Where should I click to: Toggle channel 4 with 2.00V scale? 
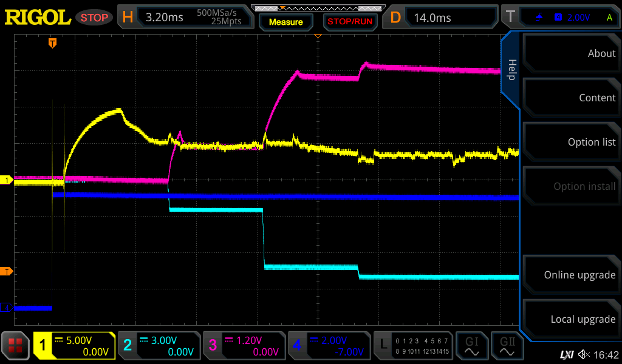pyautogui.click(x=329, y=346)
